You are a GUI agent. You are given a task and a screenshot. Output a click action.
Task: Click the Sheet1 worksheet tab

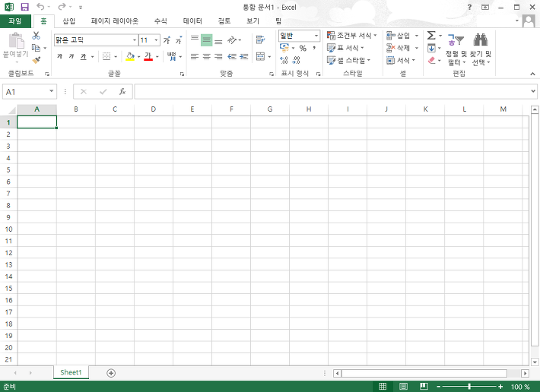(x=71, y=372)
